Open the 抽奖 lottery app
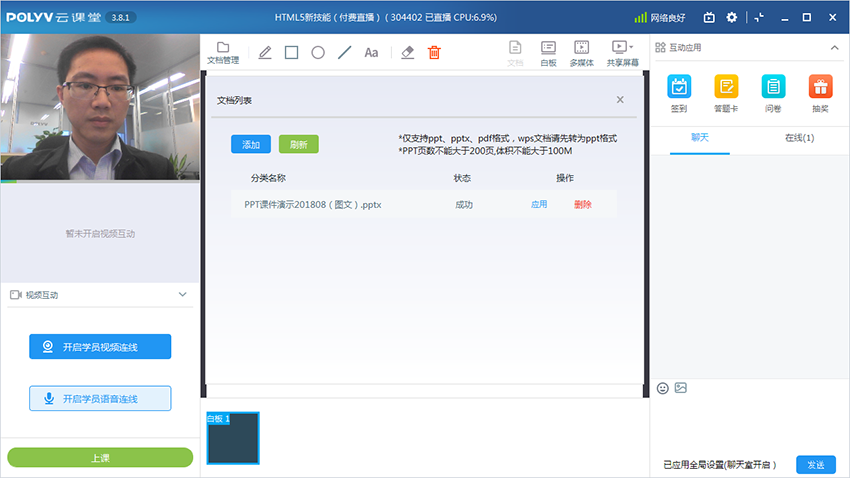The height and width of the screenshot is (478, 850). (820, 92)
